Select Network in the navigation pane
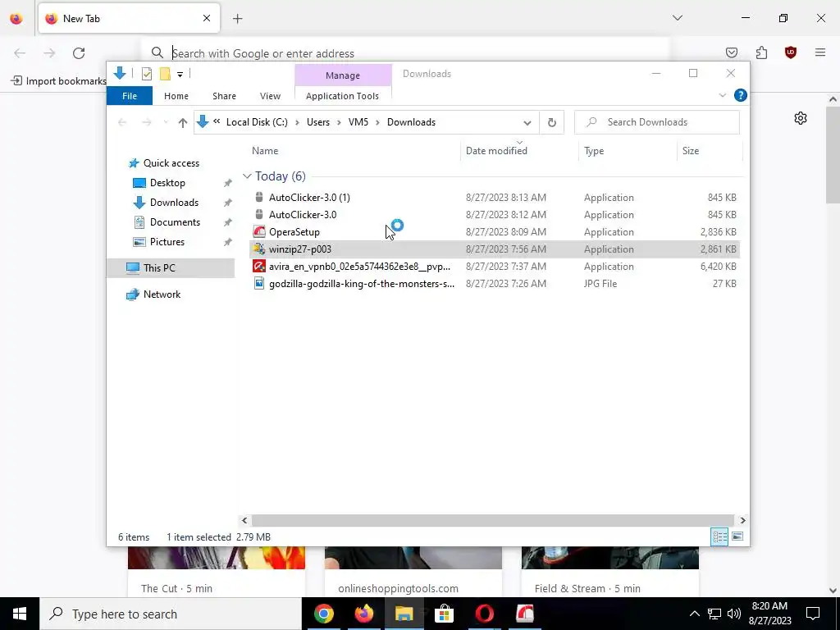The height and width of the screenshot is (630, 840). coord(162,294)
